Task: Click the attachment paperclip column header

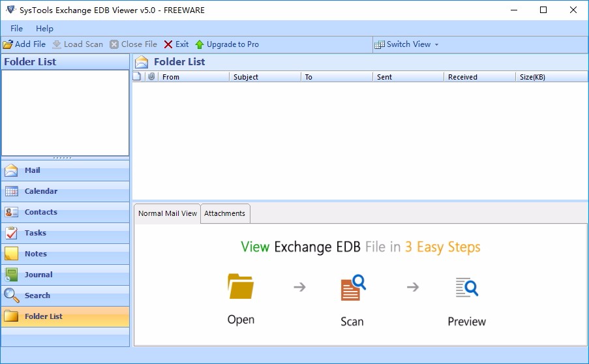Action: click(x=151, y=76)
